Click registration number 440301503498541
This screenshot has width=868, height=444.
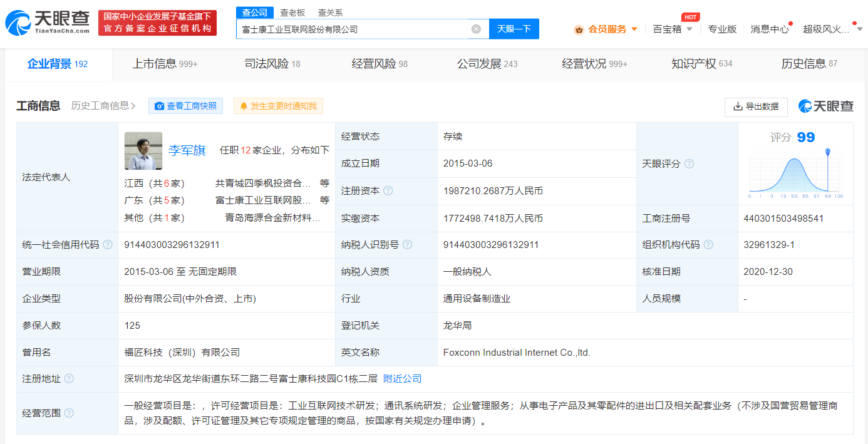[x=783, y=219]
